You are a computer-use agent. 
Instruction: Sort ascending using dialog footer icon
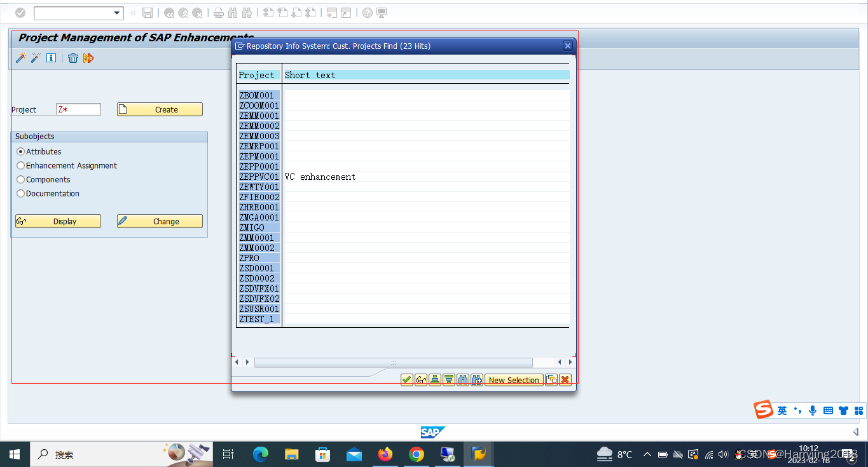pos(435,380)
